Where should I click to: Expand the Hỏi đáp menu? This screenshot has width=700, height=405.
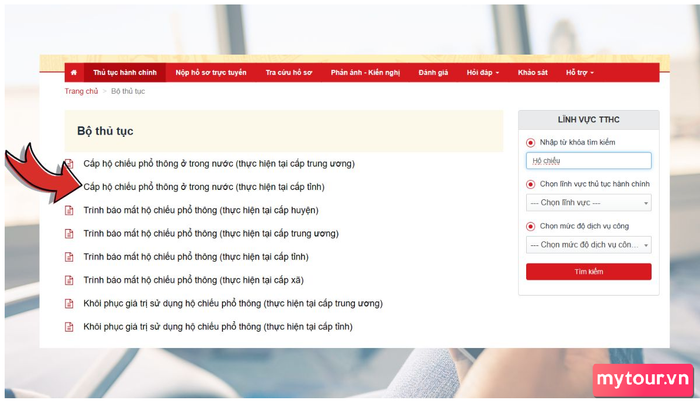(483, 72)
